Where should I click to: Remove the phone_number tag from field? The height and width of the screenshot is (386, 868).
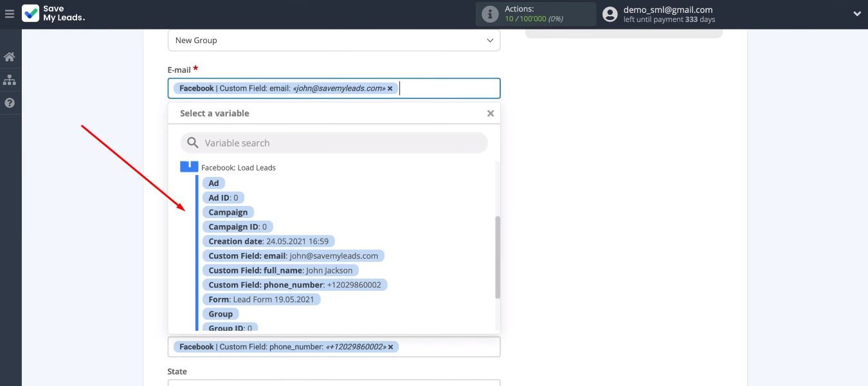tap(390, 347)
